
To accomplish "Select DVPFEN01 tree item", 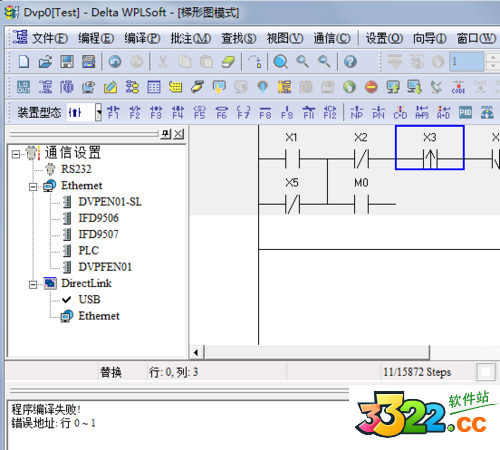I will (105, 267).
